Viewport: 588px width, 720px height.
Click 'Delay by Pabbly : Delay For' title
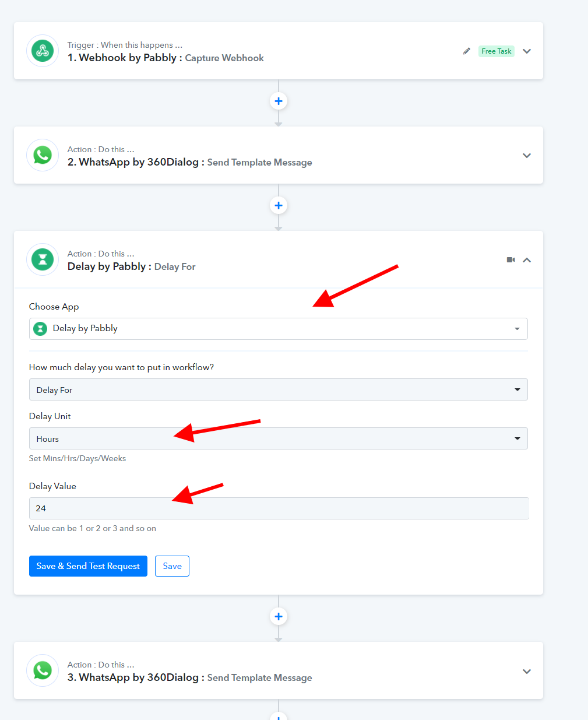tap(131, 266)
